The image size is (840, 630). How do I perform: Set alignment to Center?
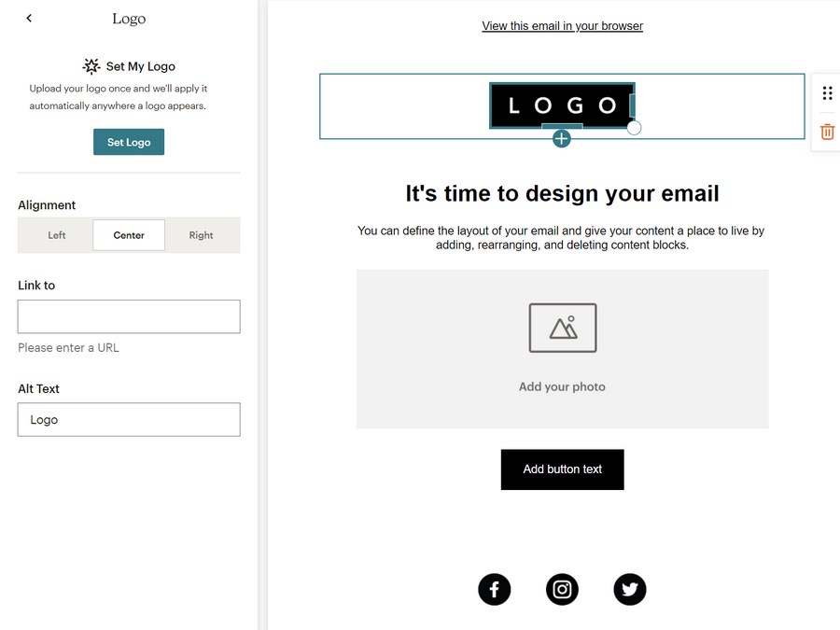point(129,235)
